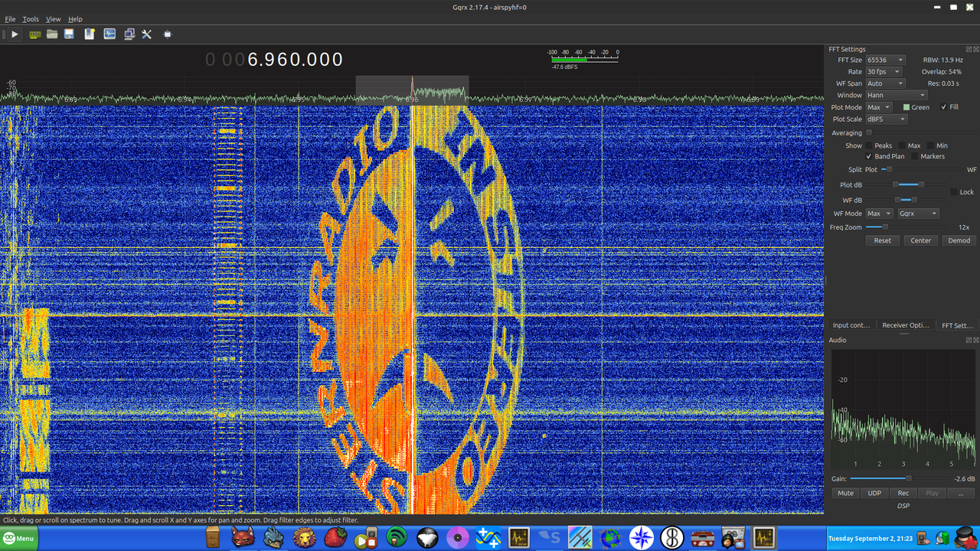The width and height of the screenshot is (980, 551).
Task: Open the I/Q recording tool icon
Action: 109,34
